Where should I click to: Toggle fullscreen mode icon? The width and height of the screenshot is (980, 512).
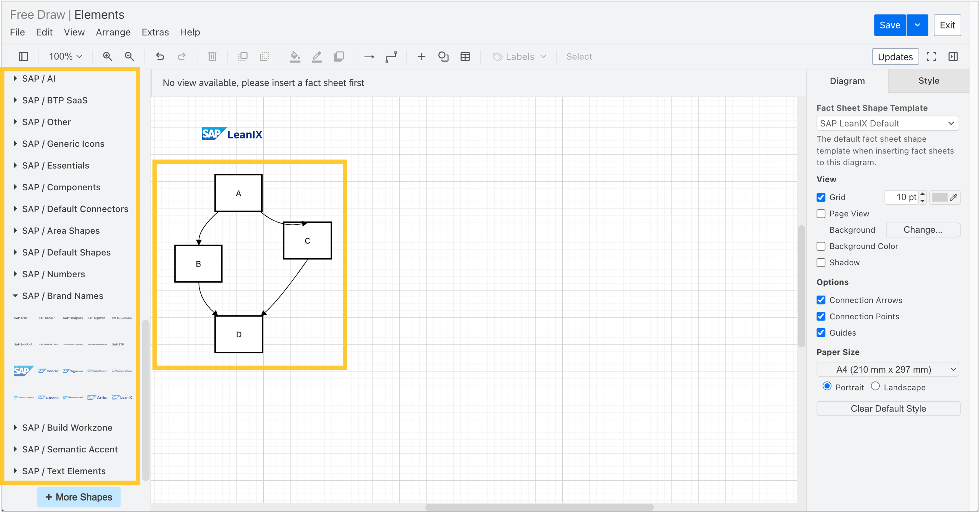[x=931, y=57]
